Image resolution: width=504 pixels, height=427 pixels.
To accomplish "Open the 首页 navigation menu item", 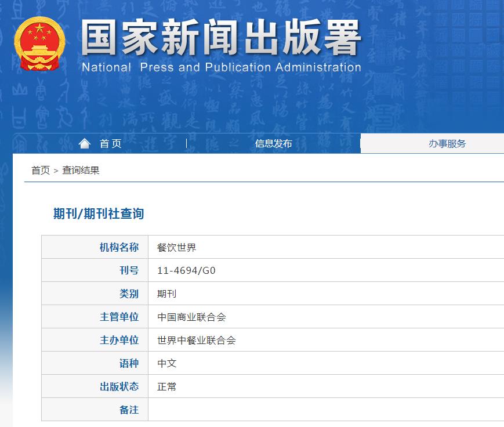I will tap(110, 144).
